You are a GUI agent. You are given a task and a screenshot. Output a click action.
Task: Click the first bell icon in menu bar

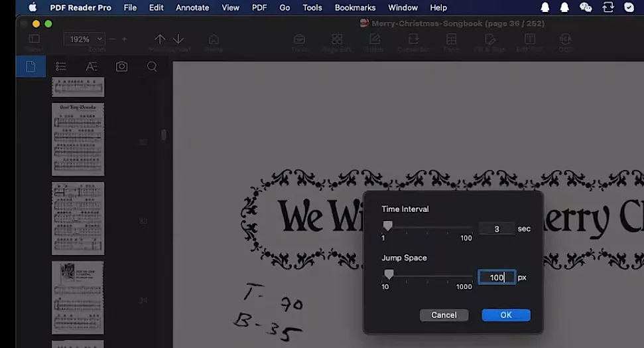tap(545, 7)
